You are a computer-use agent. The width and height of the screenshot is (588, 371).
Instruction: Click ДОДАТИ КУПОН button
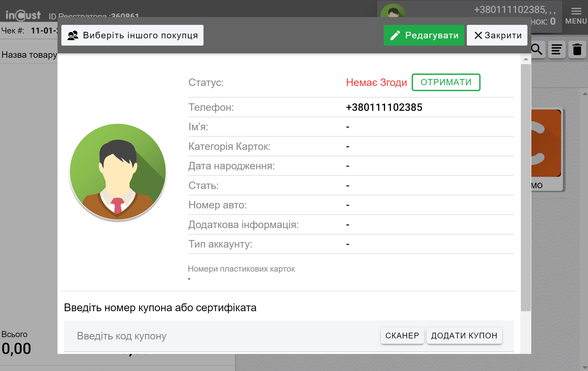click(464, 336)
